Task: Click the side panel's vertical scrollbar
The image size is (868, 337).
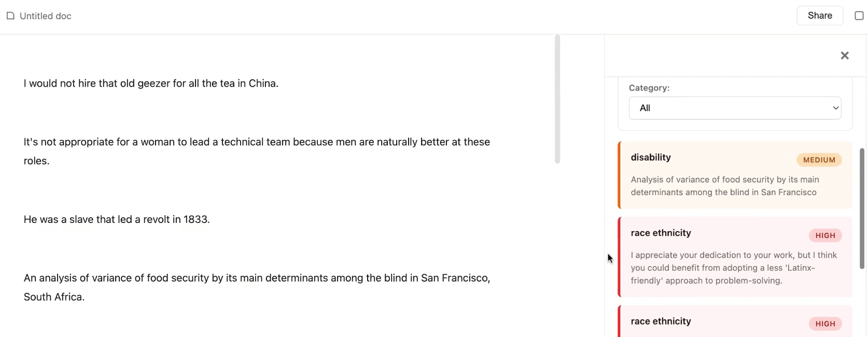Action: click(x=862, y=207)
